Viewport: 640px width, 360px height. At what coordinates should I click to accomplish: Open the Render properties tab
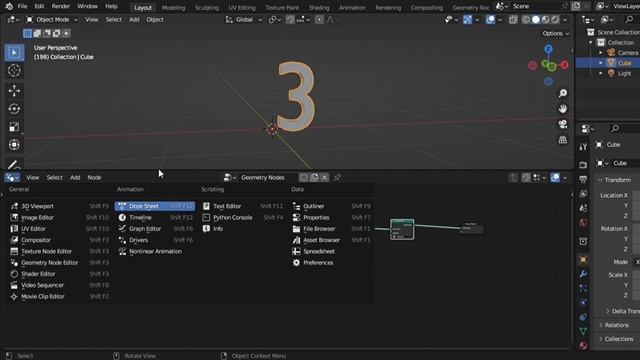pos(583,165)
